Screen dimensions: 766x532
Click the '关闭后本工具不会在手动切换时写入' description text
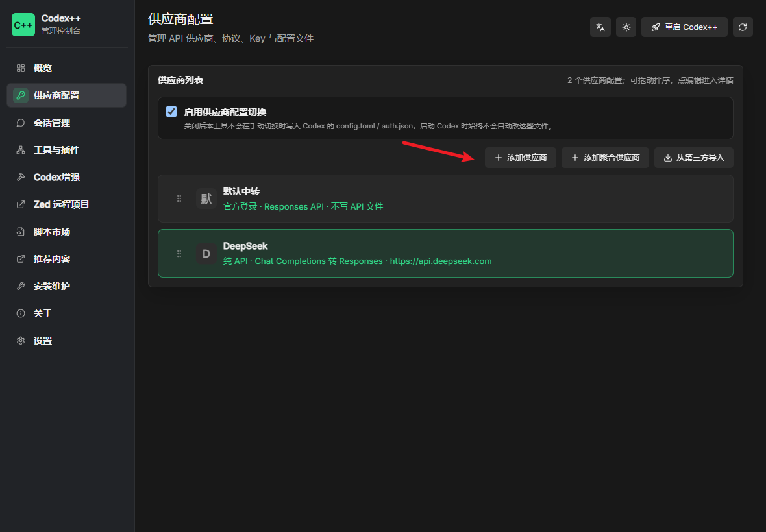point(369,126)
